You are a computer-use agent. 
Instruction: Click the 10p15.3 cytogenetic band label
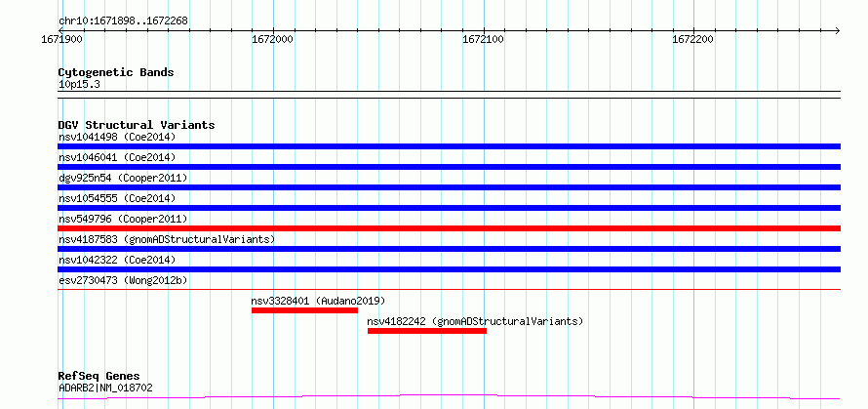[x=79, y=85]
